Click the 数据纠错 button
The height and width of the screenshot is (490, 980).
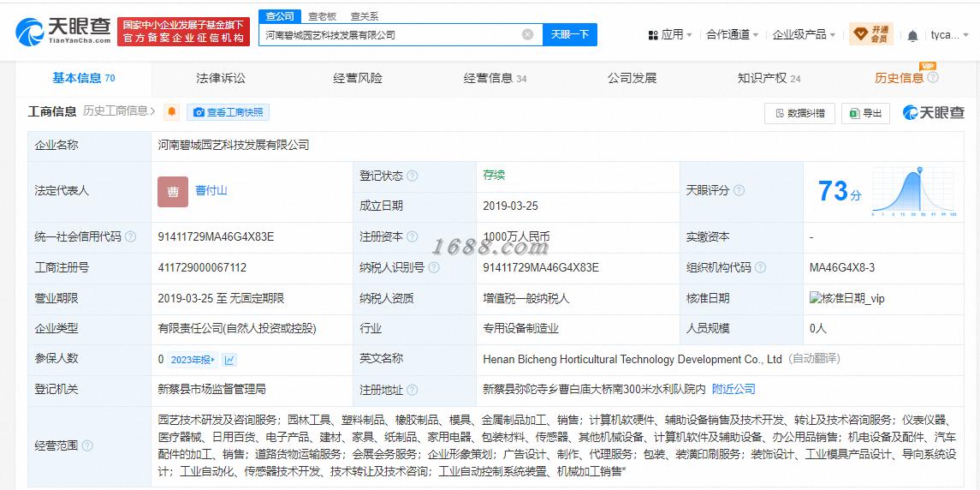pyautogui.click(x=799, y=113)
